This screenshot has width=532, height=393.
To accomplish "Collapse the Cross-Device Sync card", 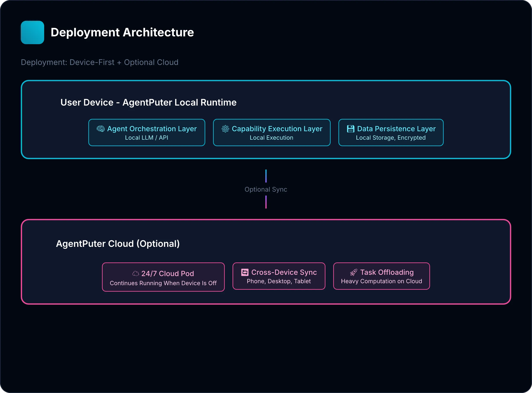I will [x=279, y=276].
